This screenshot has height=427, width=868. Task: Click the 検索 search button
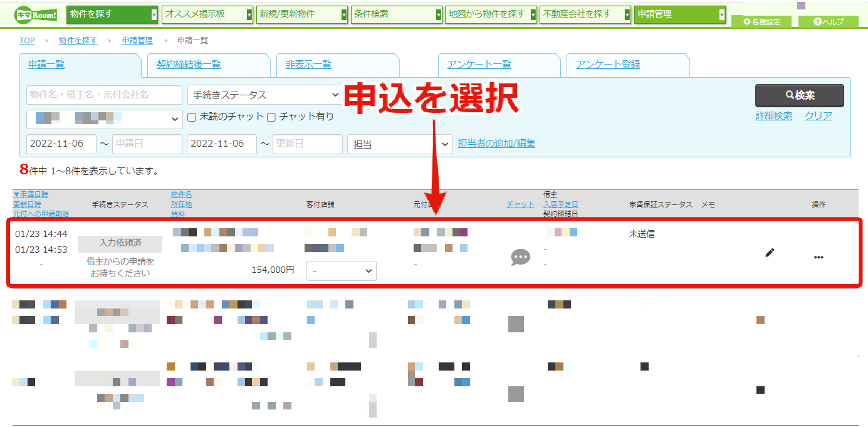[799, 95]
